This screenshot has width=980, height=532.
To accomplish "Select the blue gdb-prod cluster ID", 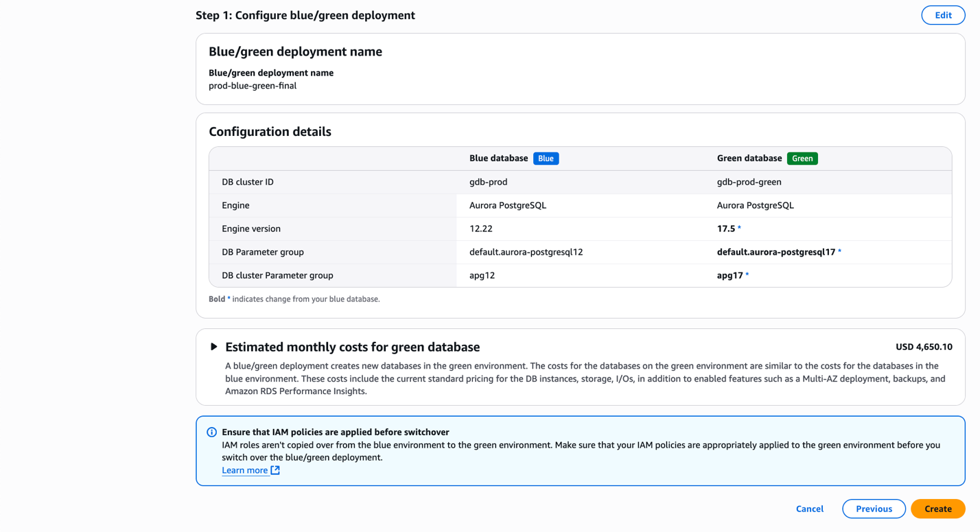I will [x=488, y=182].
